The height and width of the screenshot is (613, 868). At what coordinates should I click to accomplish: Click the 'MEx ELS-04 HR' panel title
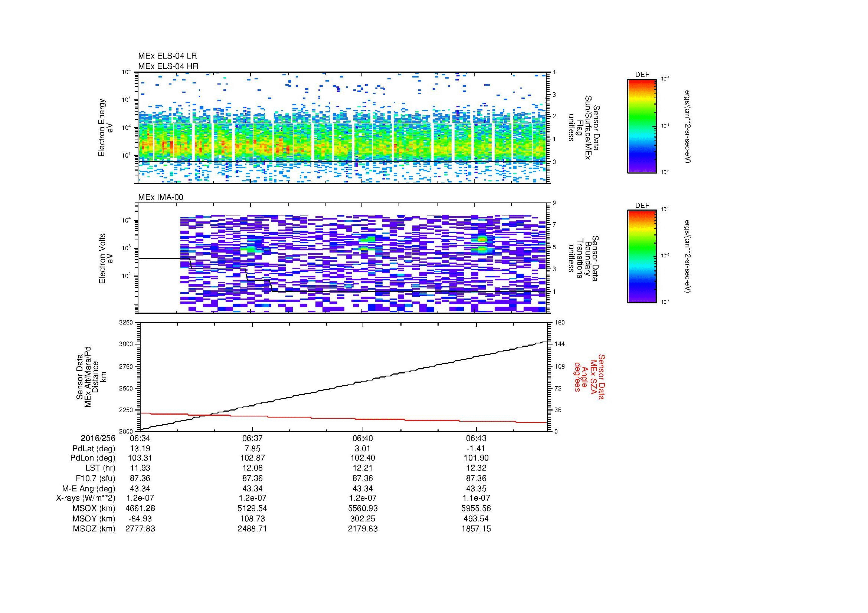168,66
